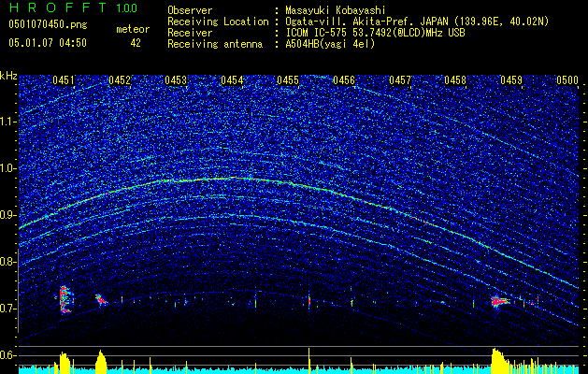
Task: Click the meteor count value 42
Action: [x=136, y=43]
